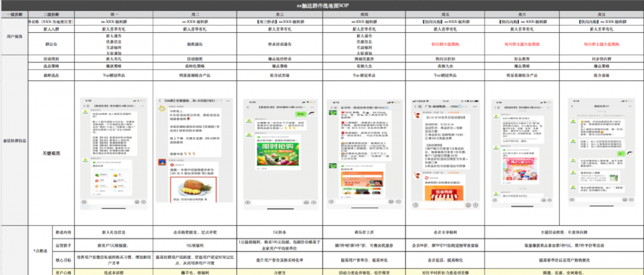Open the 周六 chat screenshot thumbnail
The height and width of the screenshot is (275, 644).
(522, 154)
